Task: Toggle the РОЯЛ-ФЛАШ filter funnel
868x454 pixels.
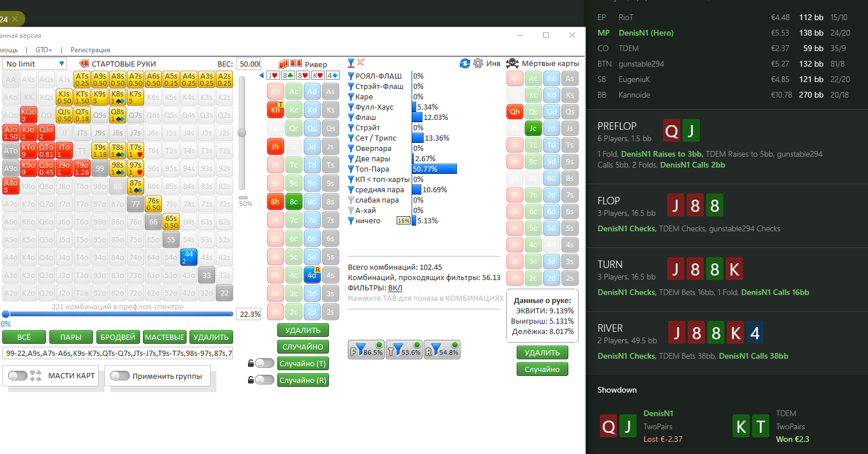Action: coord(351,76)
